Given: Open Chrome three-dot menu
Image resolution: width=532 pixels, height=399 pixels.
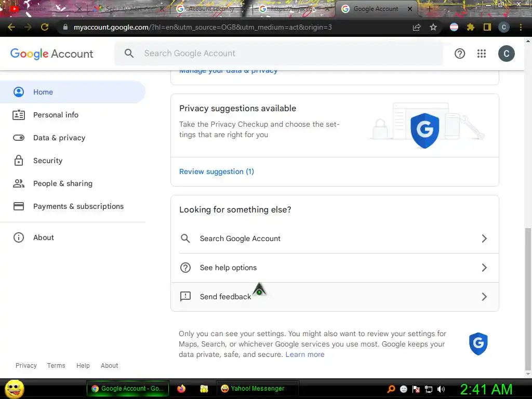Looking at the screenshot, I should 521,27.
